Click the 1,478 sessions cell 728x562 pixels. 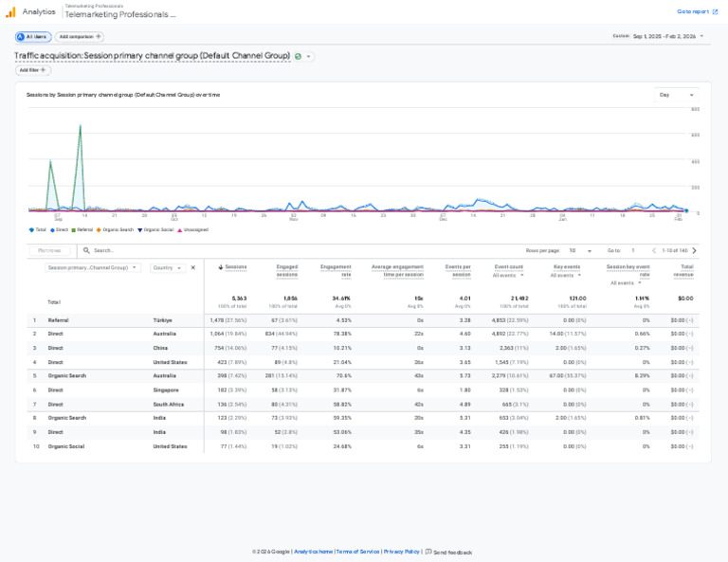(x=227, y=320)
